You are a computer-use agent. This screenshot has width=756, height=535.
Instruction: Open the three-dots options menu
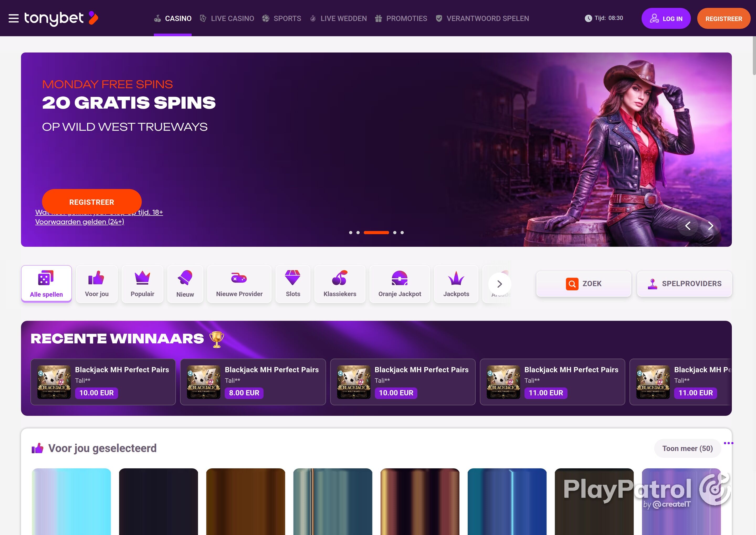pyautogui.click(x=728, y=443)
